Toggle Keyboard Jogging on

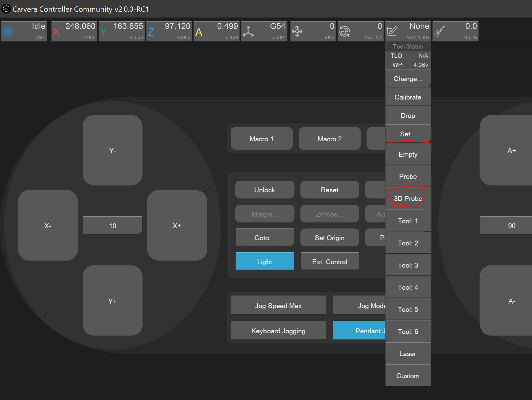(278, 331)
